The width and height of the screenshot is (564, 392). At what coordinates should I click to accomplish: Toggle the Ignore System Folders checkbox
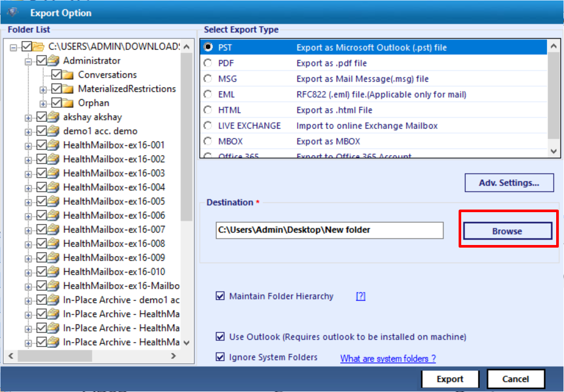220,357
